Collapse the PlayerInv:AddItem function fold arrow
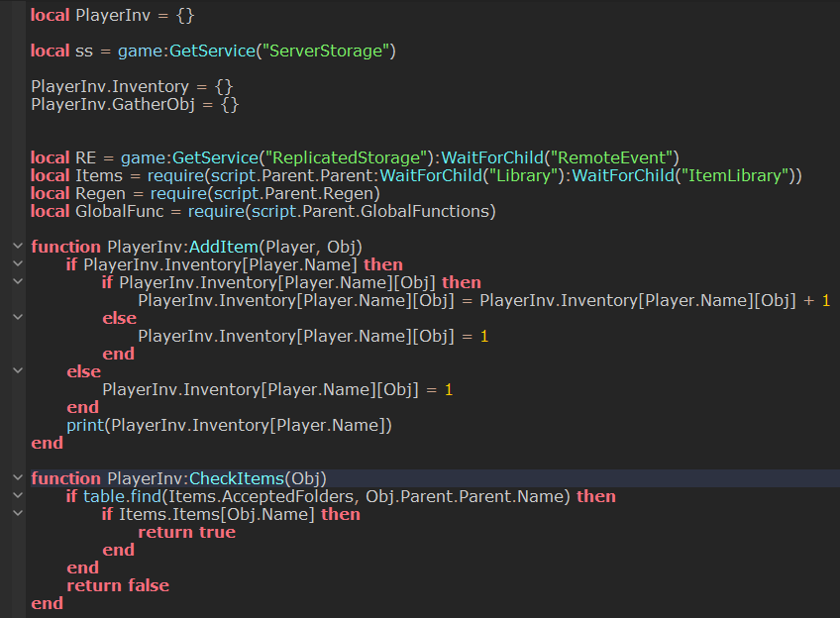Viewport: 840px width, 618px height. click(x=18, y=247)
